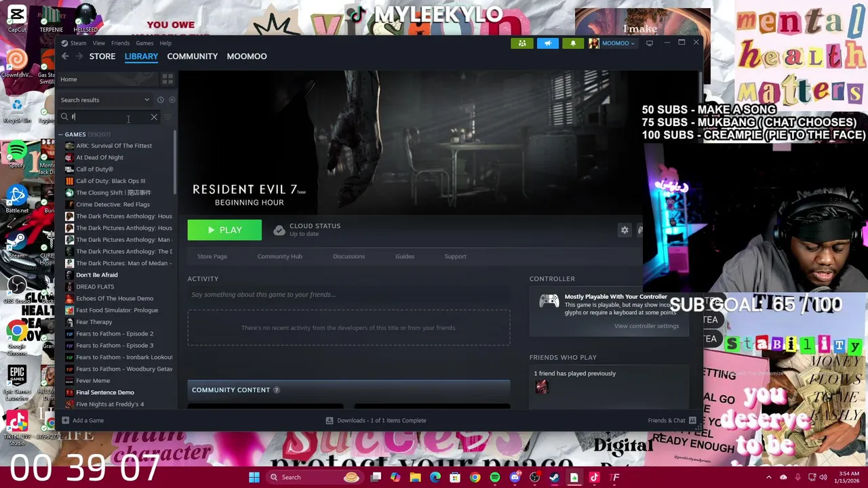Open the notifications bell

tap(572, 43)
